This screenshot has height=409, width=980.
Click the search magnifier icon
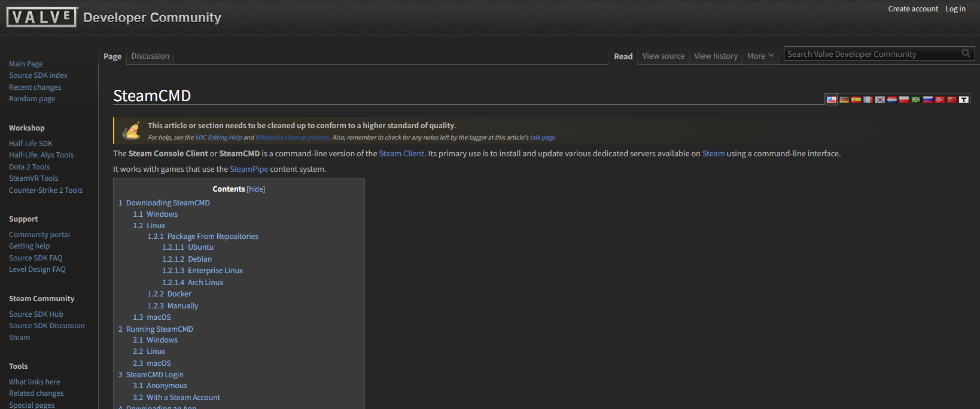[966, 53]
